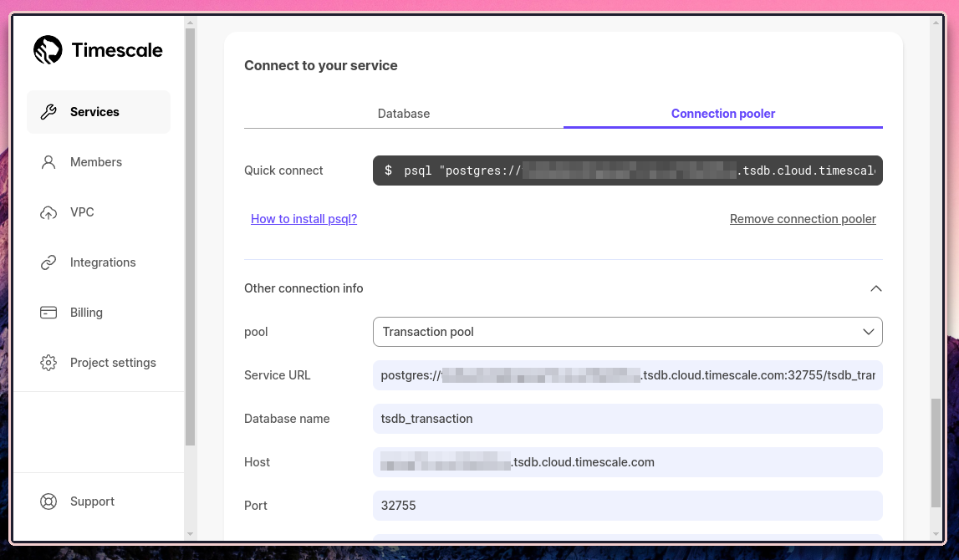The width and height of the screenshot is (959, 560).
Task: Open the Integrations menu label
Action: point(103,262)
